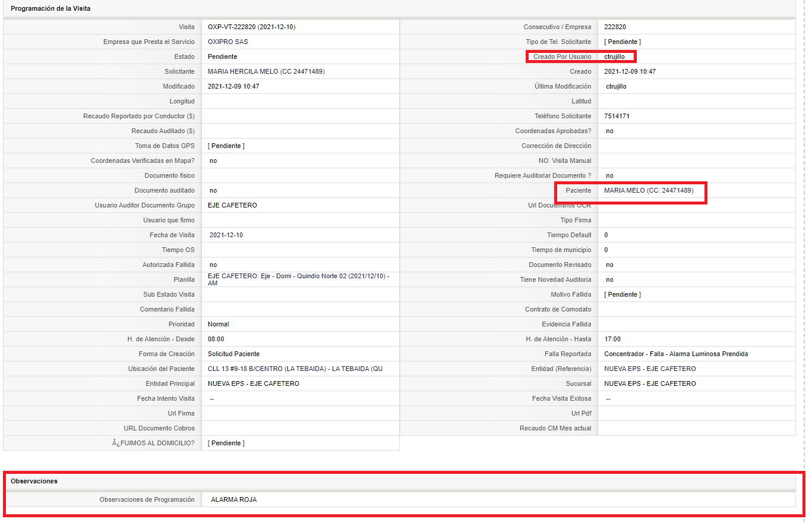The height and width of the screenshot is (522, 812).
Task: Click the Consecutivo / Empresa value 222820
Action: click(615, 27)
